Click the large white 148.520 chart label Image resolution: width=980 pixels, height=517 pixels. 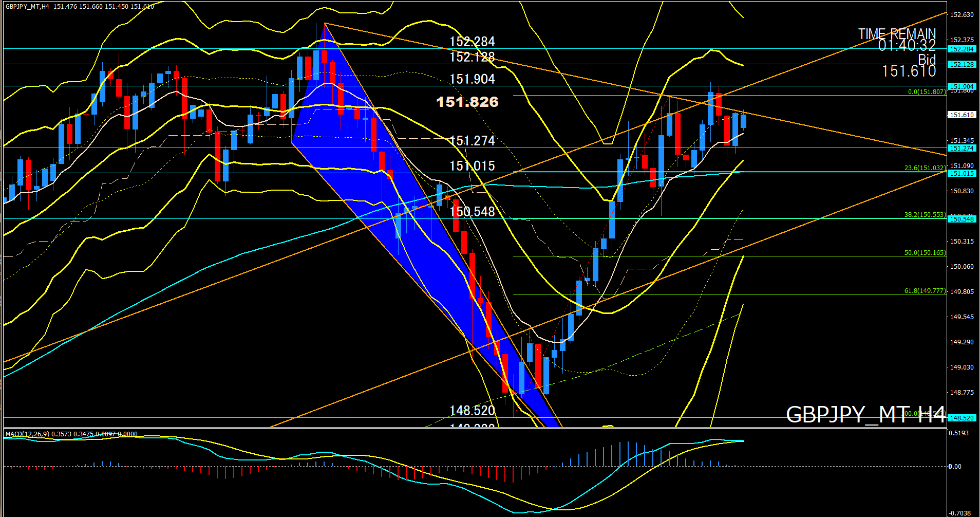tap(472, 411)
